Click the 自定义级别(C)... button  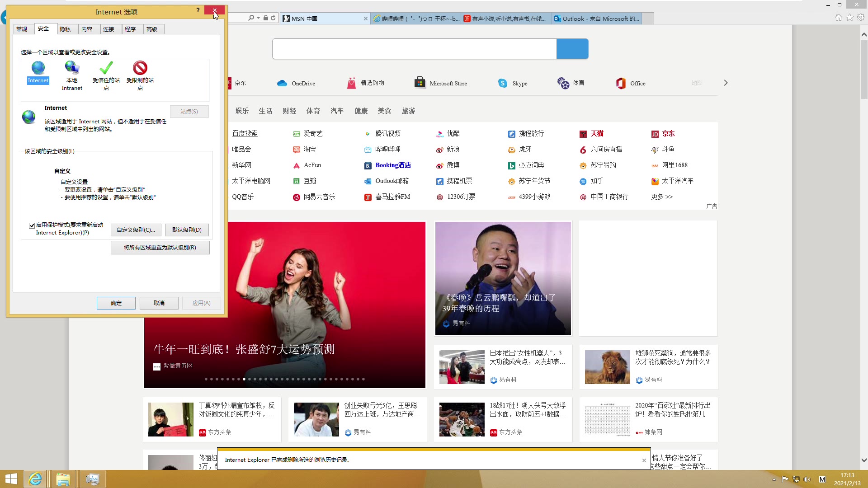coord(136,230)
